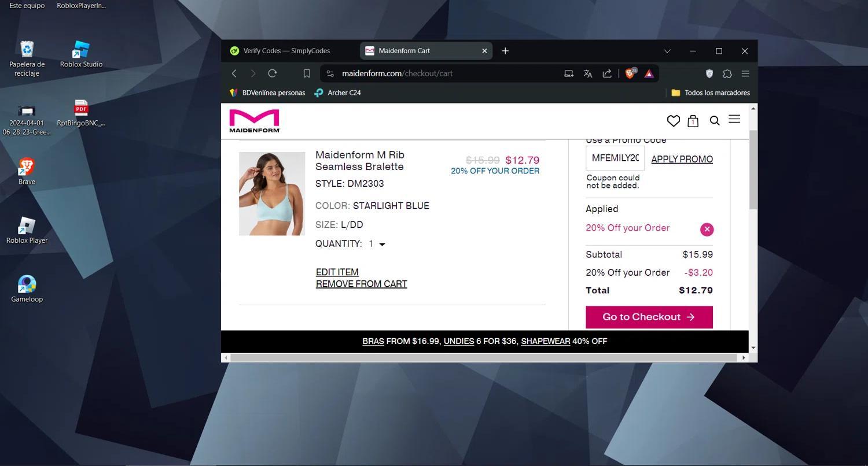Click the STYLE: DM2303 text
Screen dimensions: 868x466
click(x=350, y=184)
